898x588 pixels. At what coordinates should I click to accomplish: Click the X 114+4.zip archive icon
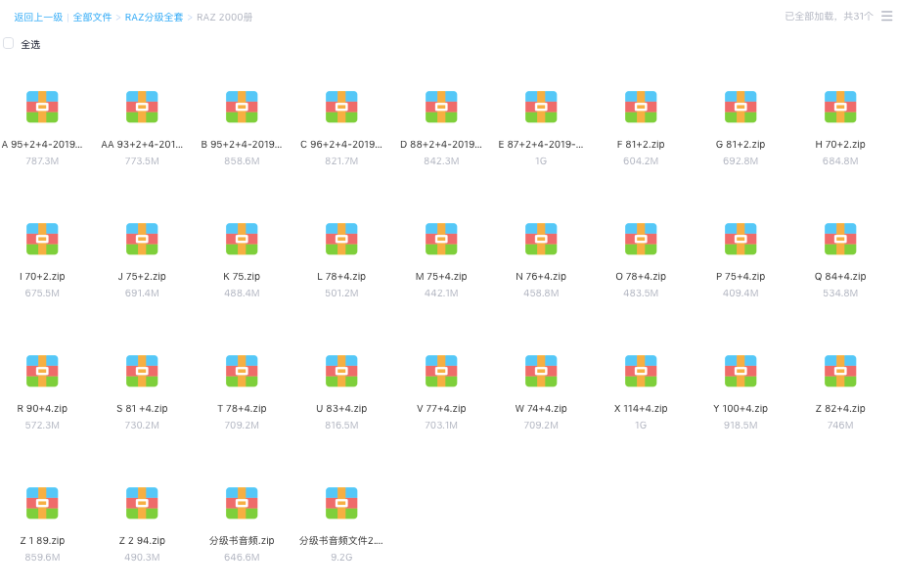click(x=641, y=371)
